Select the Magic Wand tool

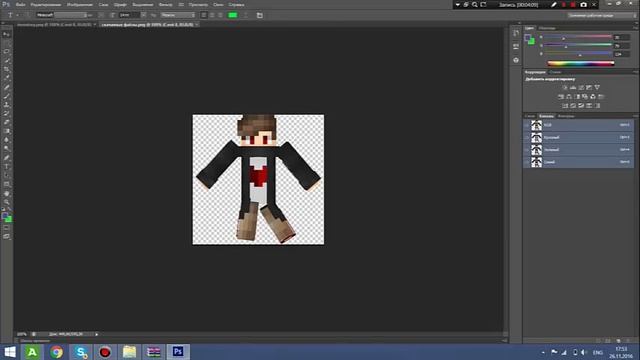pos(7,61)
